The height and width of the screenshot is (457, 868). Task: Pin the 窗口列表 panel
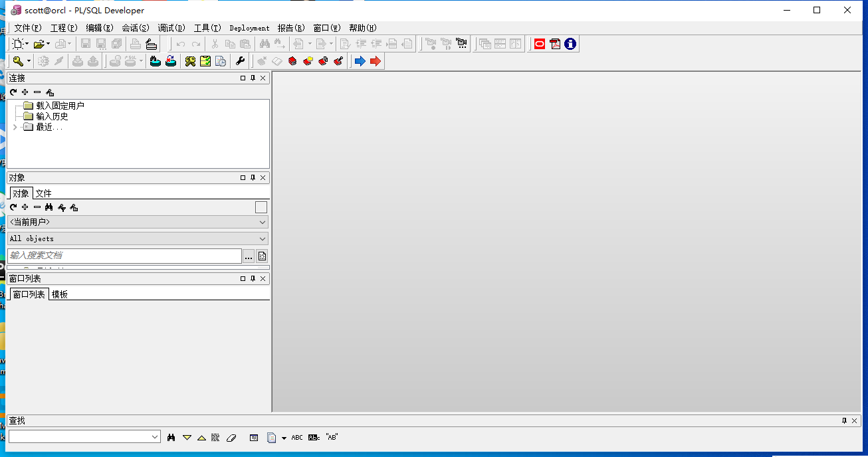pyautogui.click(x=253, y=279)
